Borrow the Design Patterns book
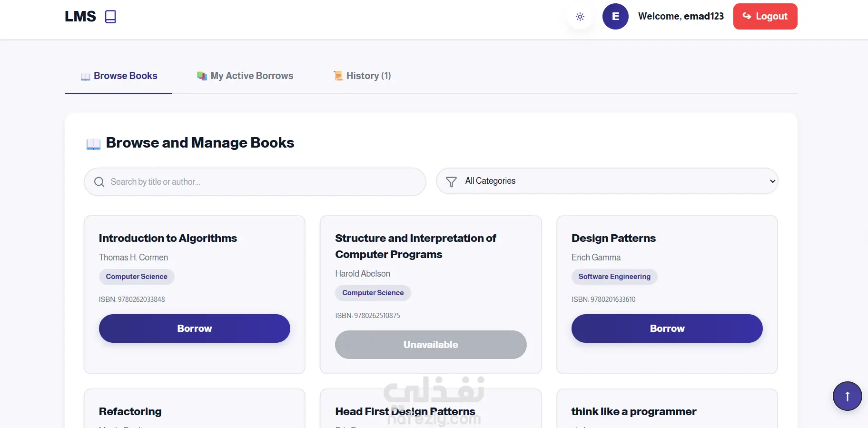The width and height of the screenshot is (868, 428). 667,328
